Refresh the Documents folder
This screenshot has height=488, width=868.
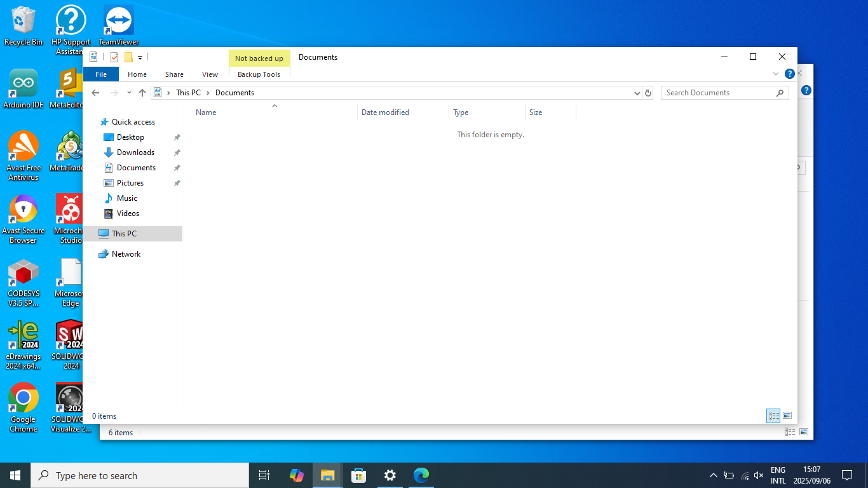(648, 92)
